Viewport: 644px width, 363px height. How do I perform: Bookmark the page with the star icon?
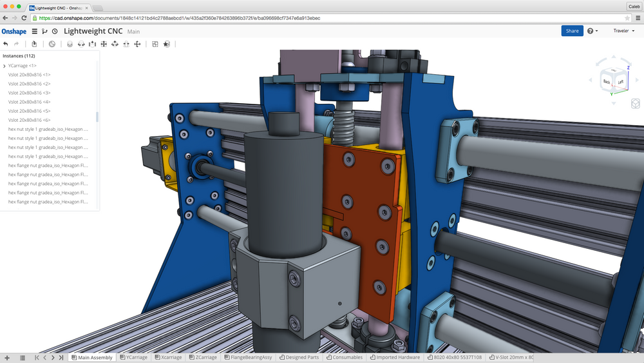point(627,18)
